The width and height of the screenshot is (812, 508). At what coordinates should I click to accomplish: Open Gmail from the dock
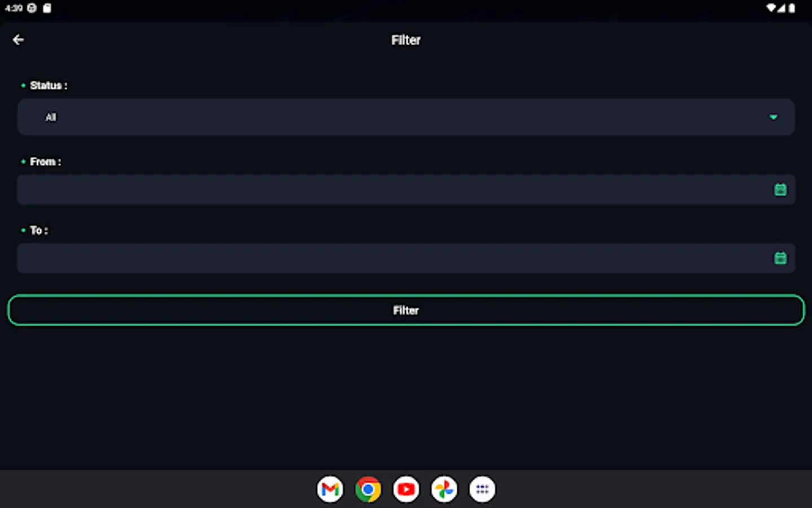point(330,489)
